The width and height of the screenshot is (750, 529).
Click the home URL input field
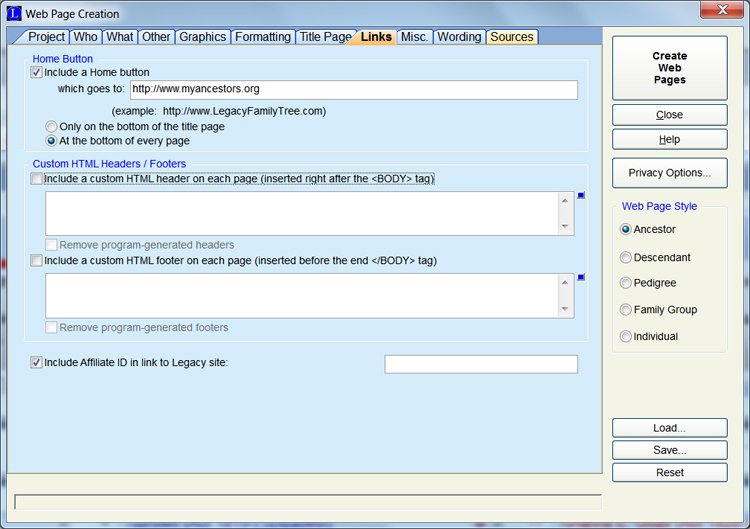click(354, 90)
